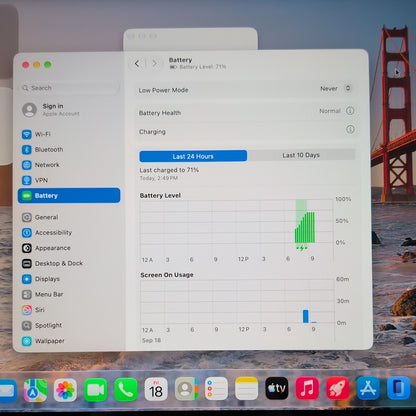
Task: Click the Battery Health info icon
Action: pyautogui.click(x=350, y=111)
